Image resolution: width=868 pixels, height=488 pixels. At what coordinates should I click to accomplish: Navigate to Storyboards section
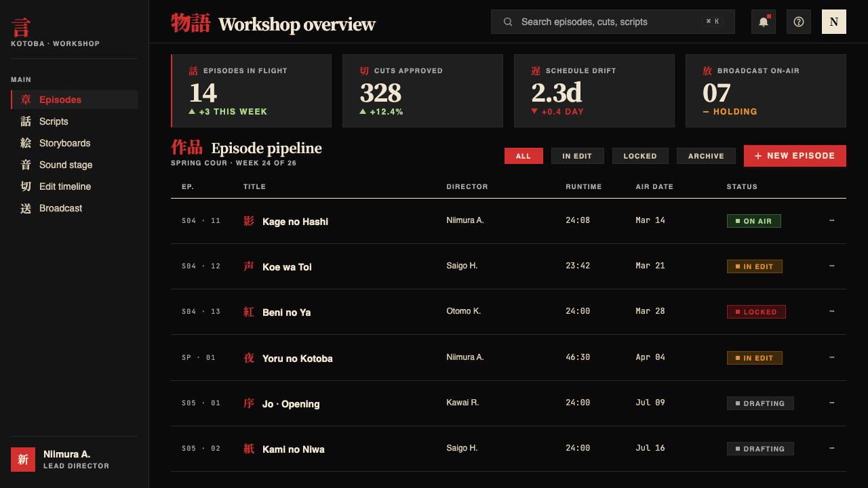coord(75,143)
